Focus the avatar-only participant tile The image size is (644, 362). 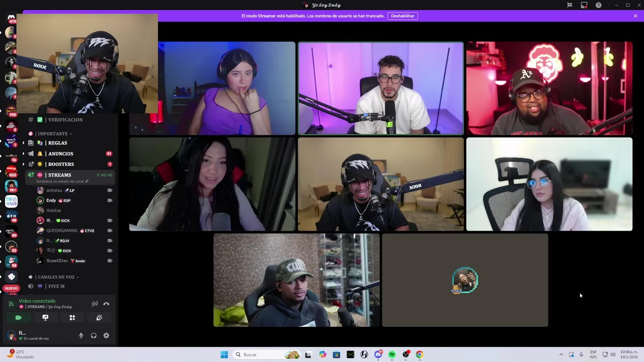tap(465, 281)
